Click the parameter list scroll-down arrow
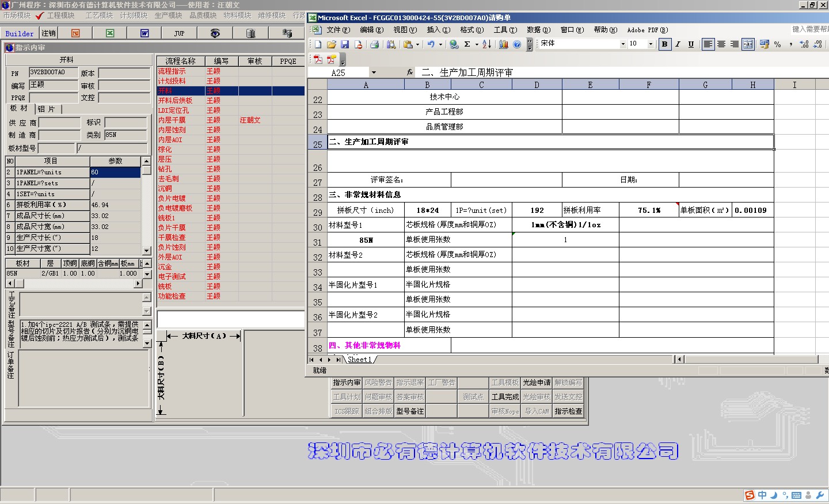This screenshot has height=504, width=829. tap(146, 250)
